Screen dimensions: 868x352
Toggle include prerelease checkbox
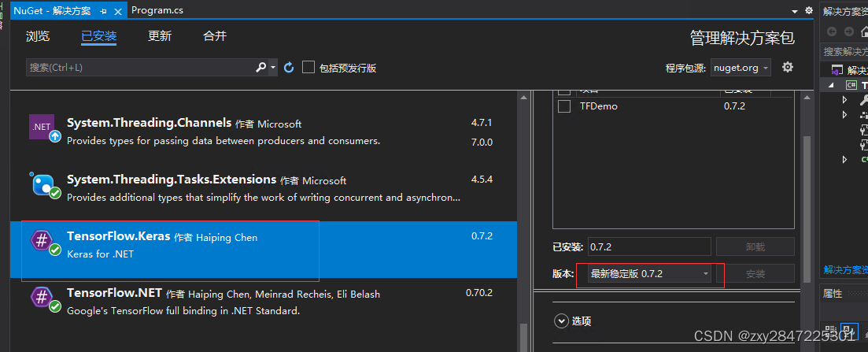pos(308,68)
